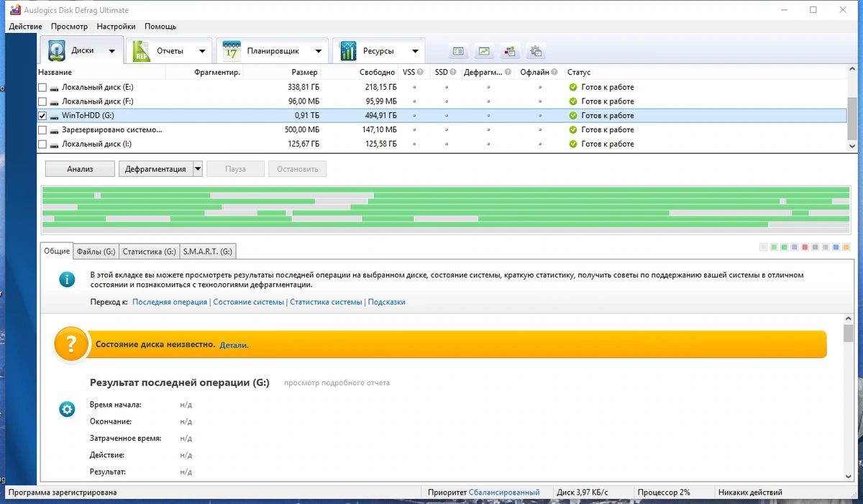Click the red legend color square
Screen dimensions: 863x504
point(805,247)
